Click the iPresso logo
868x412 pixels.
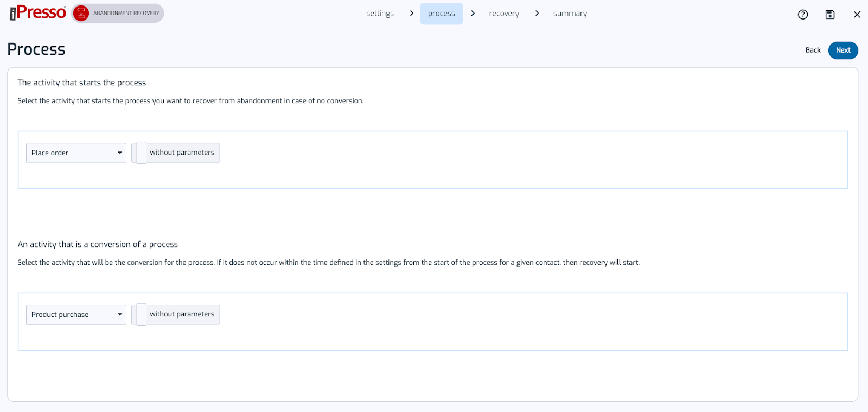point(38,12)
